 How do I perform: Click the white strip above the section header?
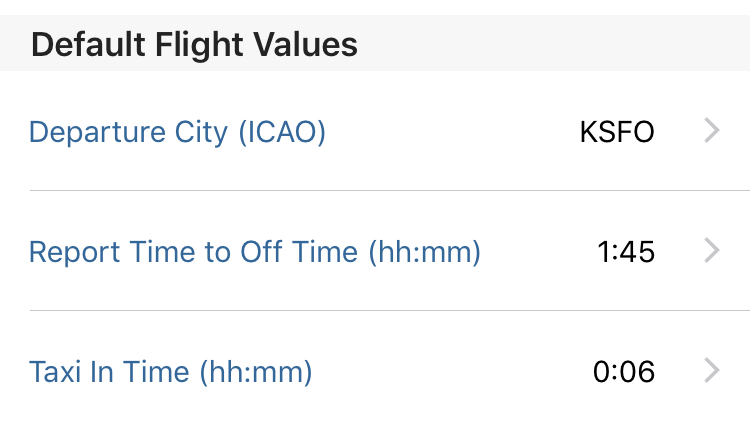point(375,7)
